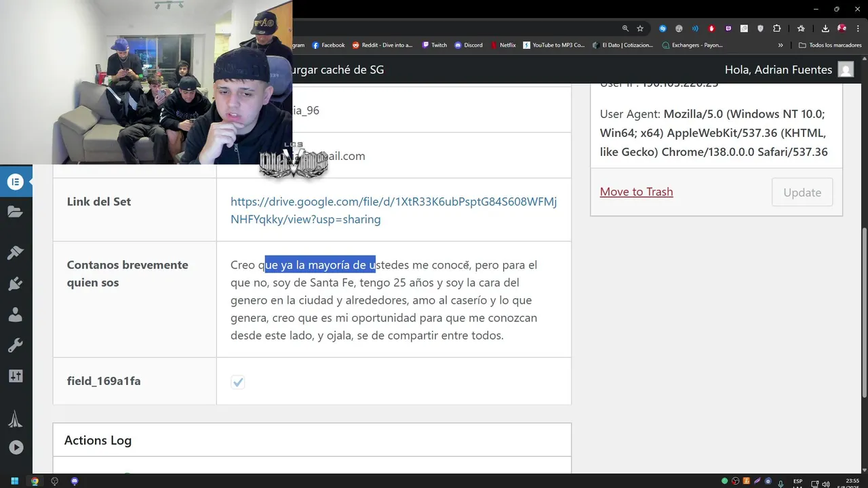Click the purple Twitch-style extension icon
The image size is (868, 488).
728,28
